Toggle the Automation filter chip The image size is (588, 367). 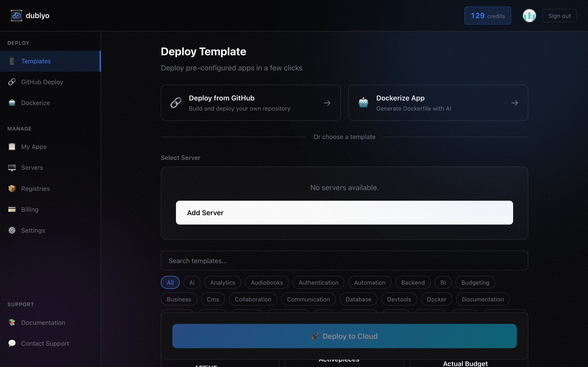[x=370, y=282]
